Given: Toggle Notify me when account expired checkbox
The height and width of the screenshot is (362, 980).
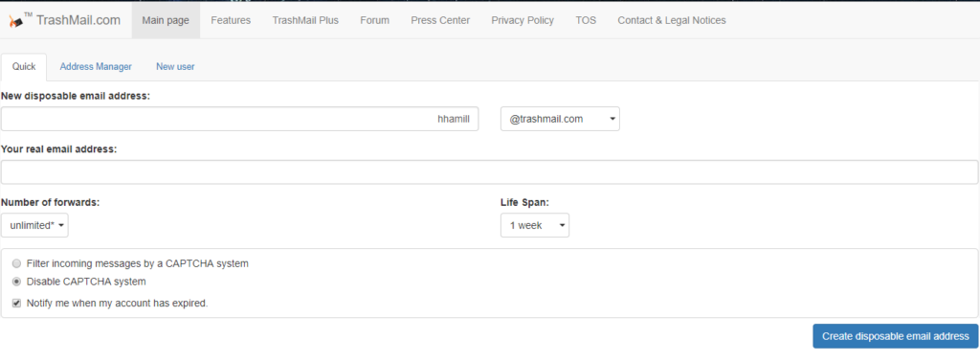Looking at the screenshot, I should (x=16, y=304).
